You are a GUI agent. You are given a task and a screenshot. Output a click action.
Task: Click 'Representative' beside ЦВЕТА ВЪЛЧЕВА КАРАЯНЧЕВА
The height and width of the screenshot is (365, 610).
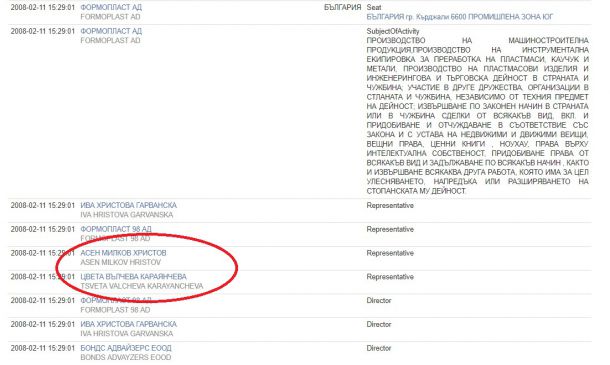(390, 277)
